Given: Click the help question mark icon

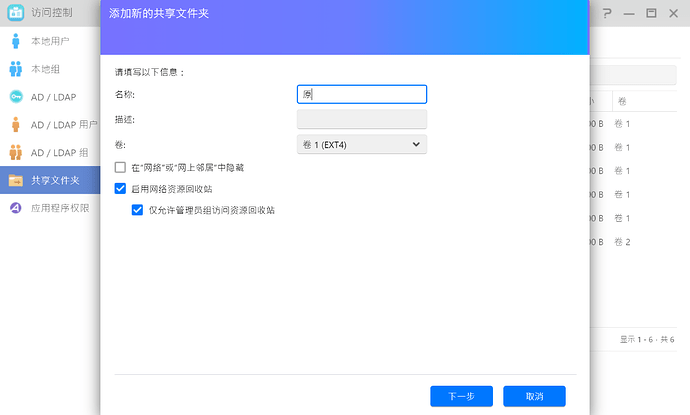Looking at the screenshot, I should [x=604, y=14].
